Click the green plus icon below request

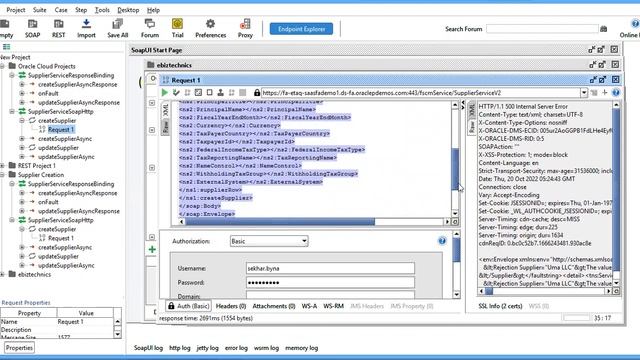point(152,249)
